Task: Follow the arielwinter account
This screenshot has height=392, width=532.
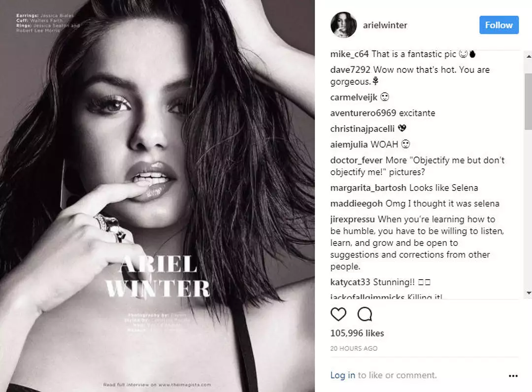Action: (499, 25)
